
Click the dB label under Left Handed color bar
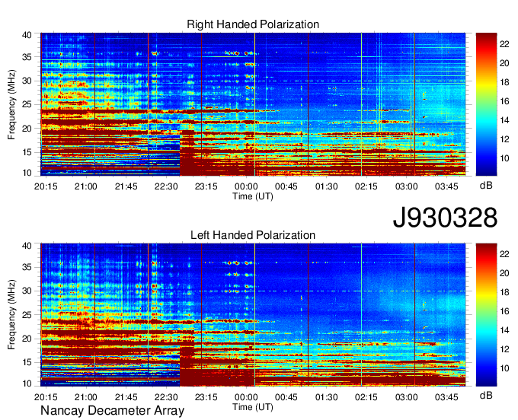pos(486,395)
